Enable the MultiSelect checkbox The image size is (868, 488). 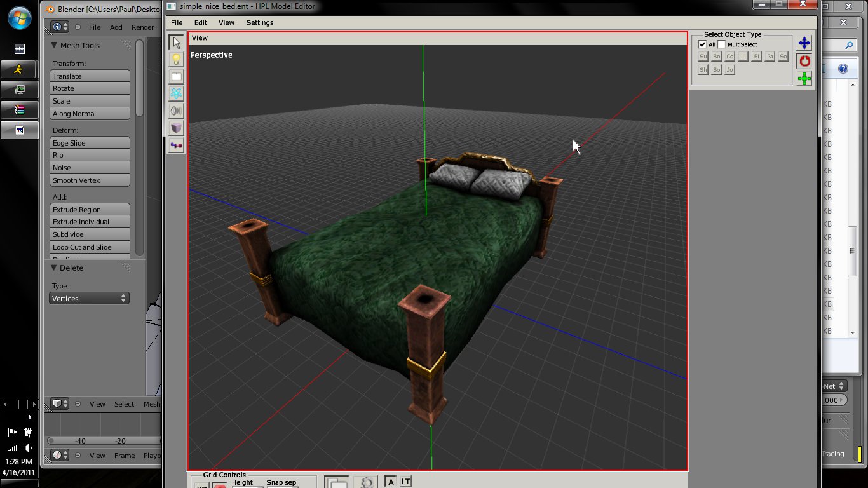(x=721, y=44)
